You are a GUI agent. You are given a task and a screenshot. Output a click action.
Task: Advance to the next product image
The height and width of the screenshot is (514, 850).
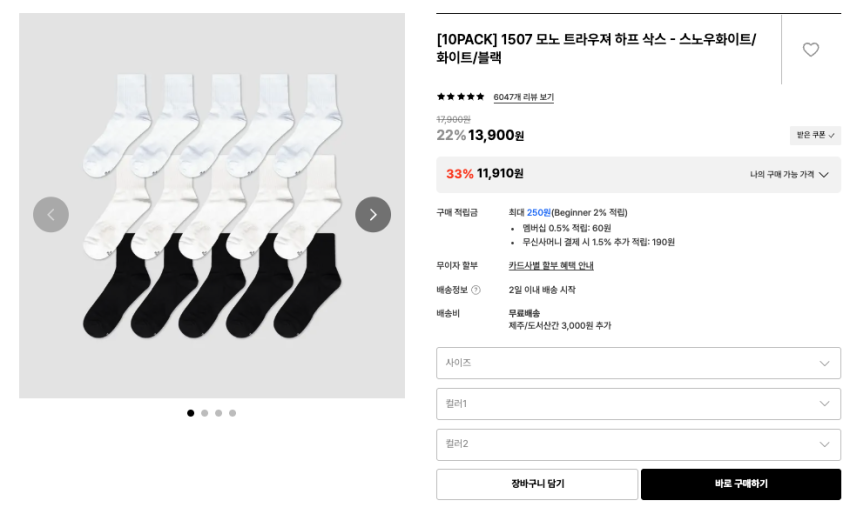tap(373, 214)
